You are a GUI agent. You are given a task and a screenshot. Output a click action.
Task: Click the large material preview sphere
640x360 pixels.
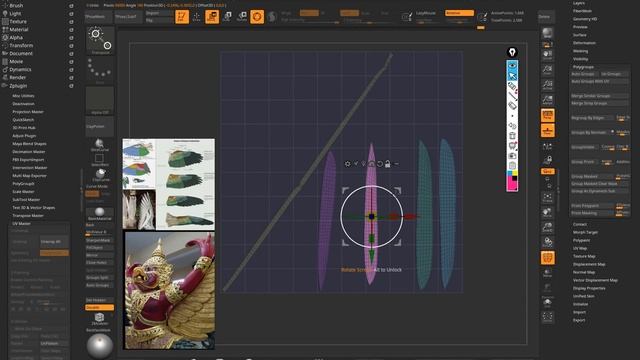pos(100,346)
